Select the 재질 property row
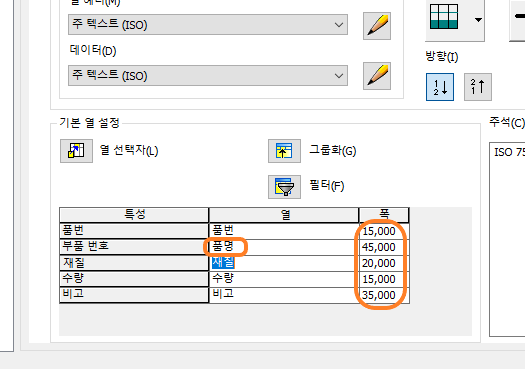525x369 pixels. tap(134, 263)
